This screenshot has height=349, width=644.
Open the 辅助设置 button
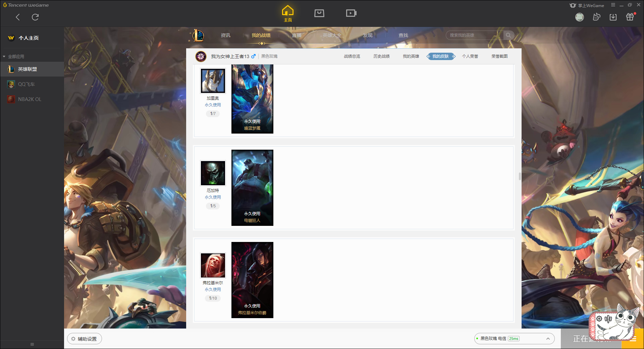tap(85, 339)
